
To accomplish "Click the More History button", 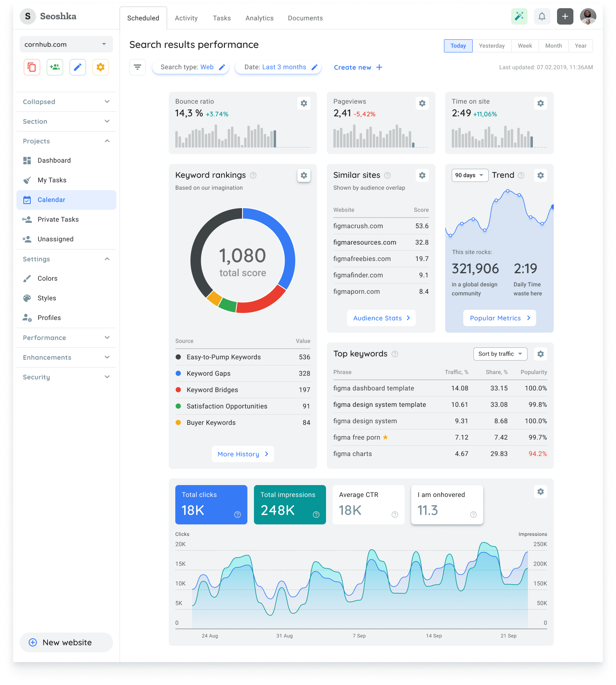I will [243, 454].
